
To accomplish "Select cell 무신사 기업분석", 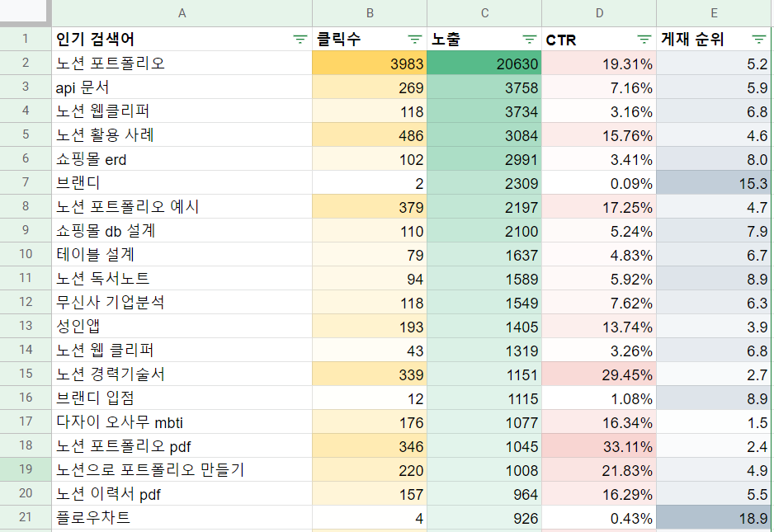I will pyautogui.click(x=182, y=302).
